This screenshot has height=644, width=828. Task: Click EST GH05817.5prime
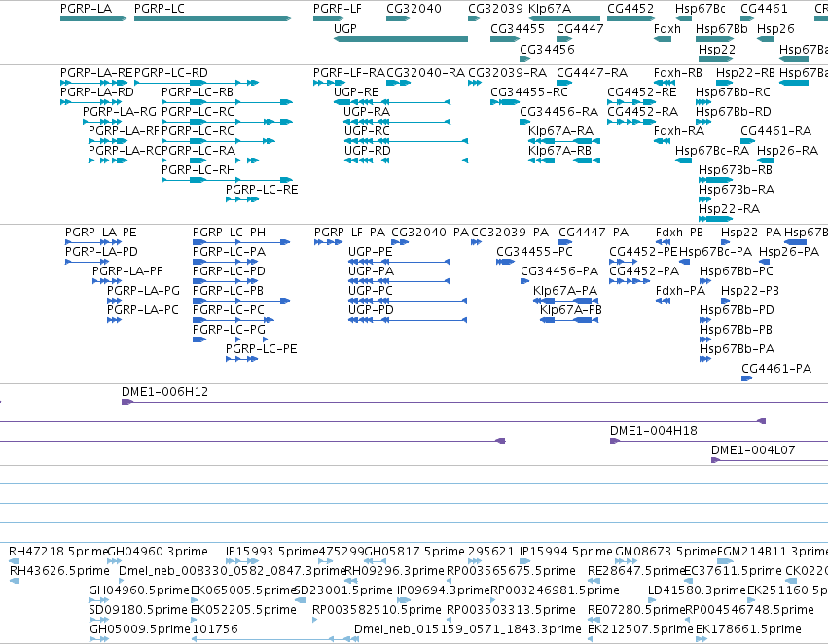[x=376, y=561]
